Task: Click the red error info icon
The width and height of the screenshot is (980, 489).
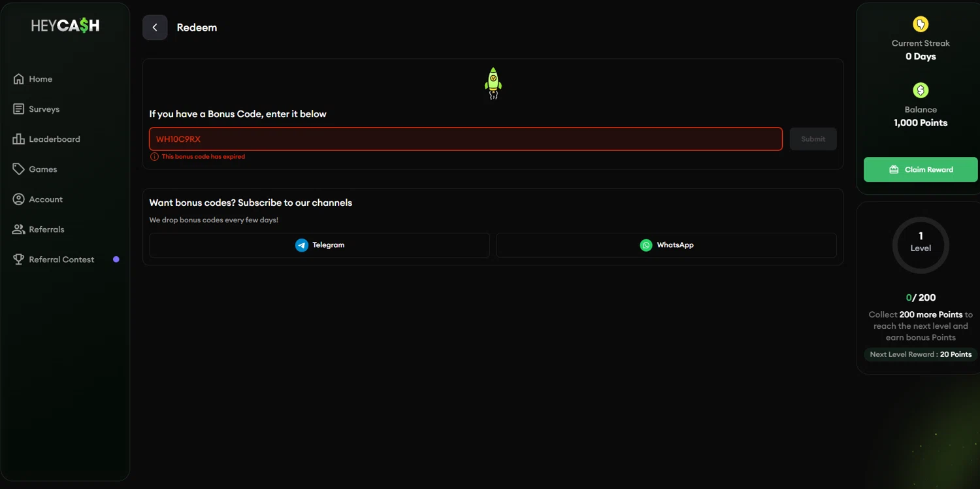Action: coord(154,157)
